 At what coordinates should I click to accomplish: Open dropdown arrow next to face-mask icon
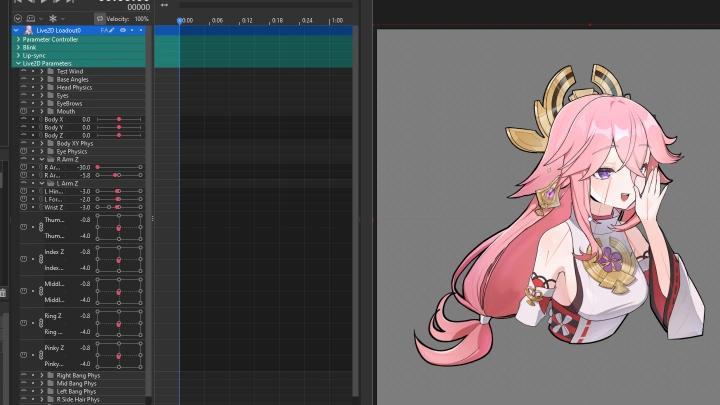point(41,19)
